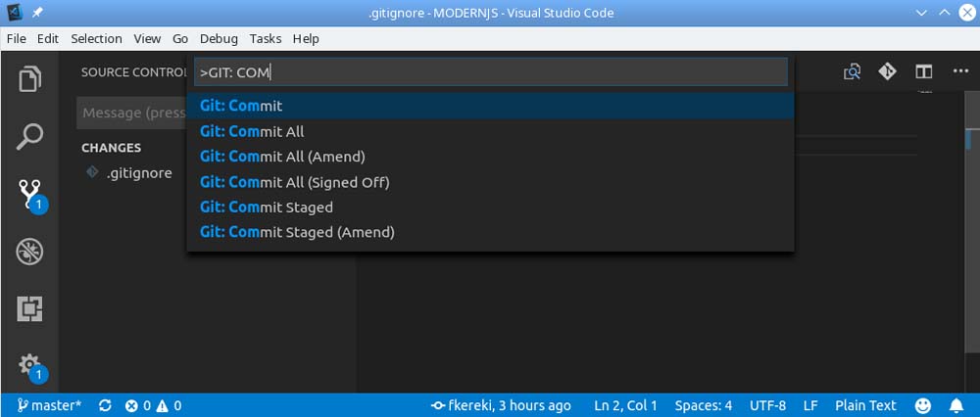This screenshot has width=980, height=417.
Task: Open notifications bell in status bar
Action: pos(956,405)
